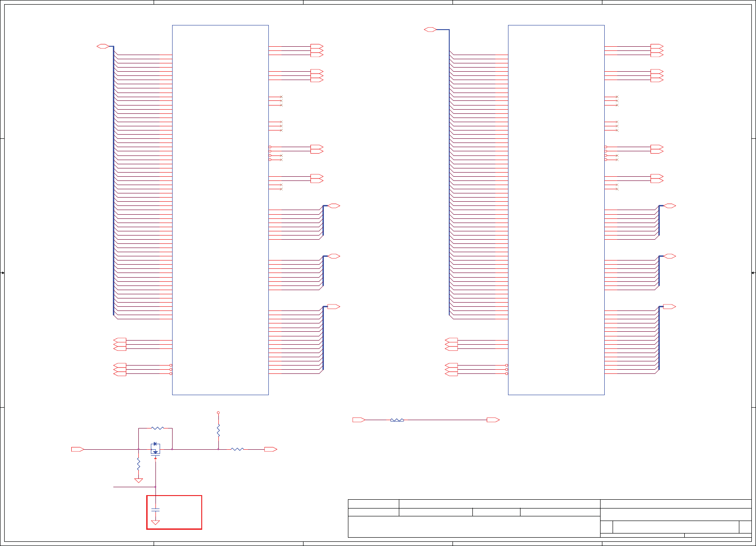
Task: Click the input port left of the standalone resistor
Action: (359, 420)
